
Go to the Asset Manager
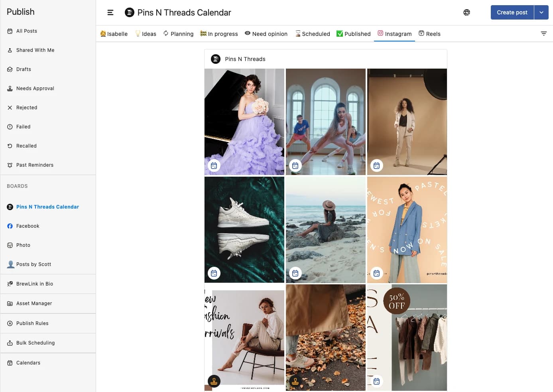pos(34,303)
